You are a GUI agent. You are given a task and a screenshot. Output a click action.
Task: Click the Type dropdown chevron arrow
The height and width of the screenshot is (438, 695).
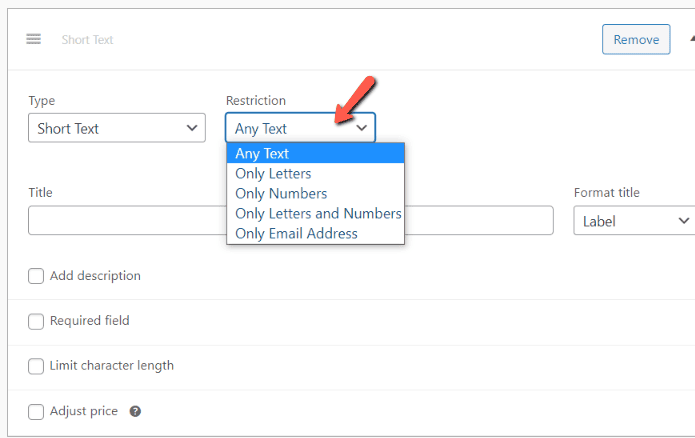point(192,128)
